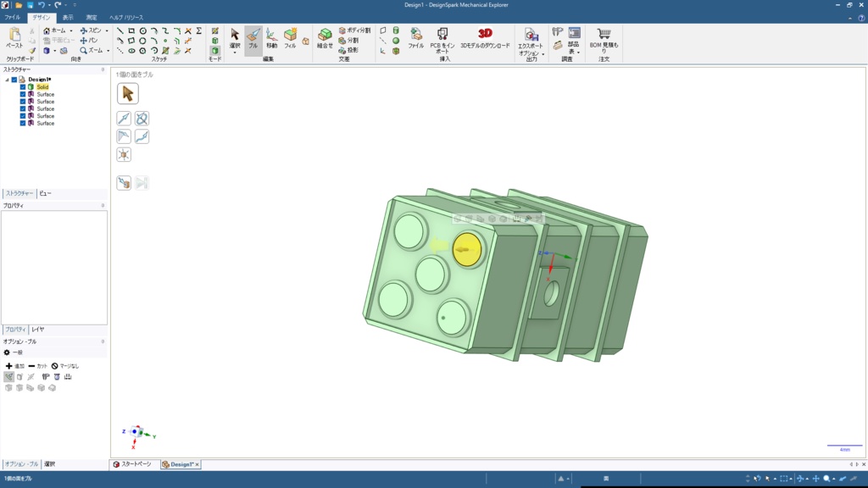Expand the 一般 options section
The width and height of the screenshot is (868, 488).
coord(13,352)
